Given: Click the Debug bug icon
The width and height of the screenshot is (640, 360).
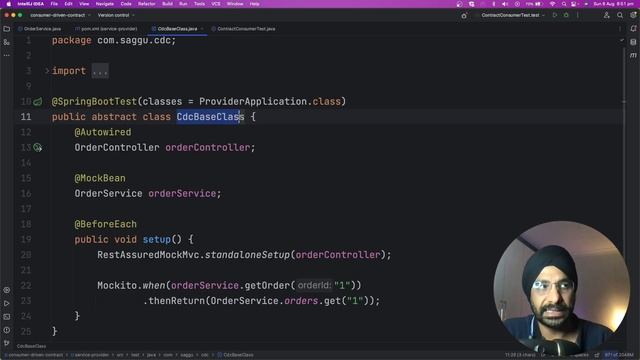Looking at the screenshot, I should [566, 15].
